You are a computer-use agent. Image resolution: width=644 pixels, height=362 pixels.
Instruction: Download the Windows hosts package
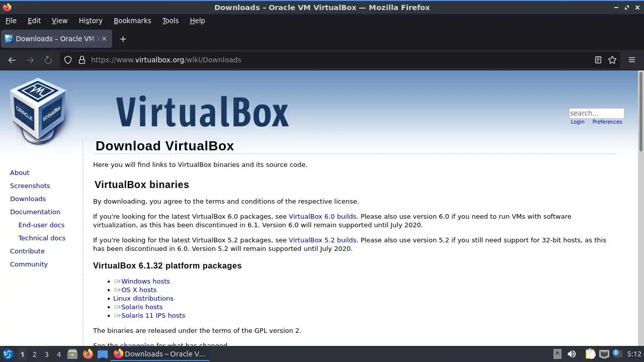click(x=145, y=281)
